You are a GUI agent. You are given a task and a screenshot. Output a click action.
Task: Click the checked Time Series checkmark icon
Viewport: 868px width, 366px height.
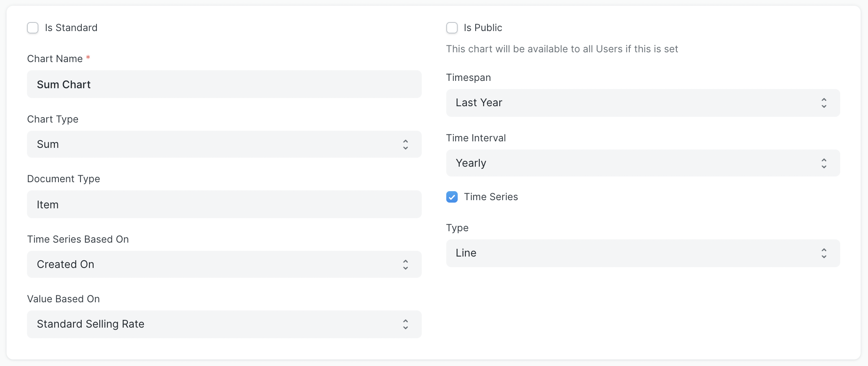[452, 197]
